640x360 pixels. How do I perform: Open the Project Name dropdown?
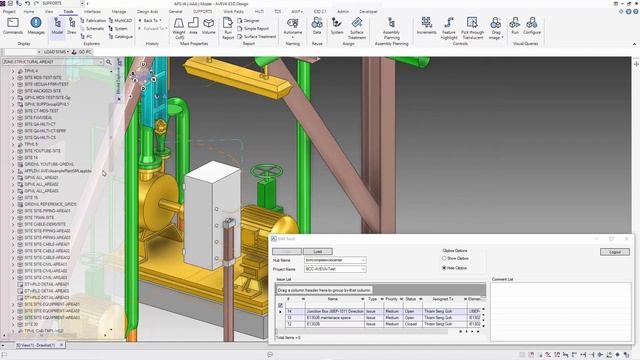pyautogui.click(x=363, y=269)
